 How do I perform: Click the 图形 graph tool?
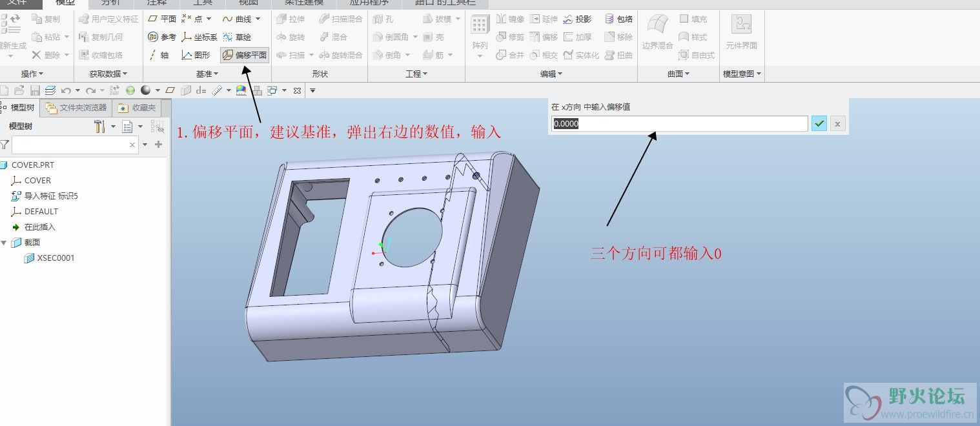(196, 56)
